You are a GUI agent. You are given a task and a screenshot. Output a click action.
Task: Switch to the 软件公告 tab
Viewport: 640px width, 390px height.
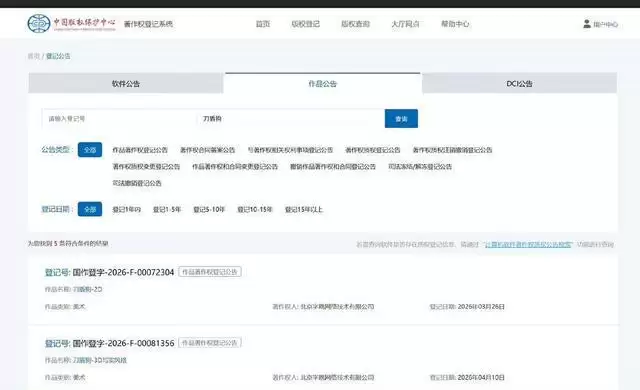[x=126, y=84]
